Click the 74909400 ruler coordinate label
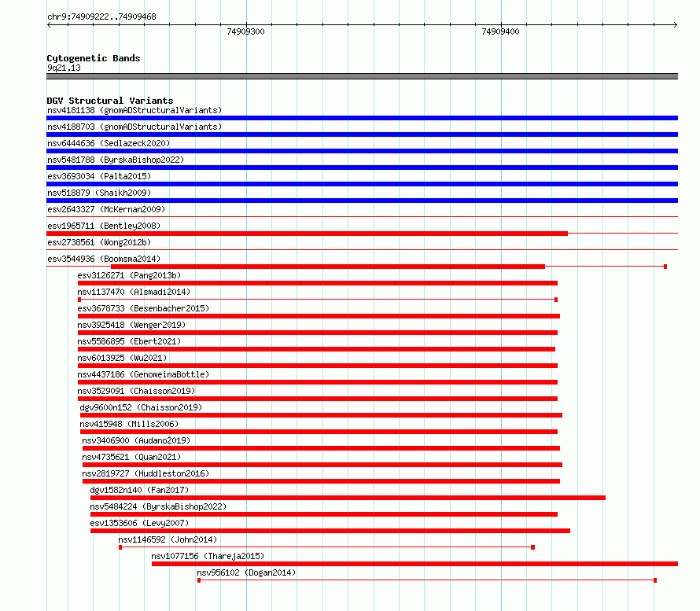 [x=500, y=31]
